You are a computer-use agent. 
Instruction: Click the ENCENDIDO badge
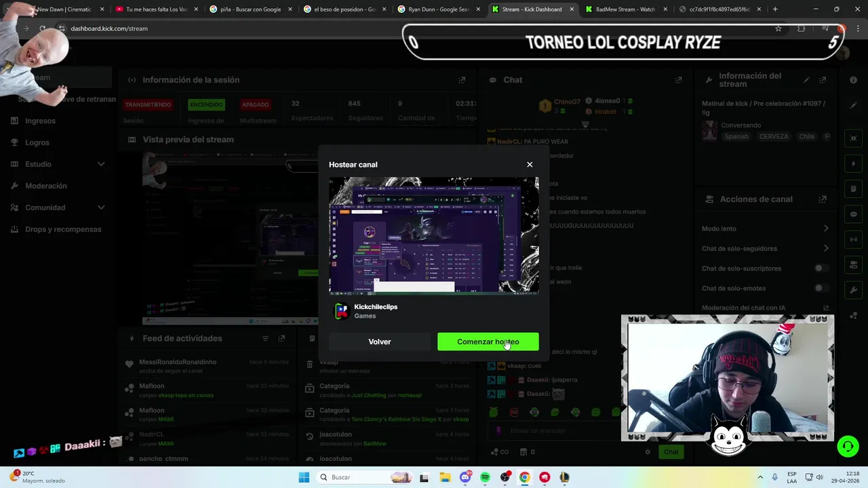[x=206, y=104]
